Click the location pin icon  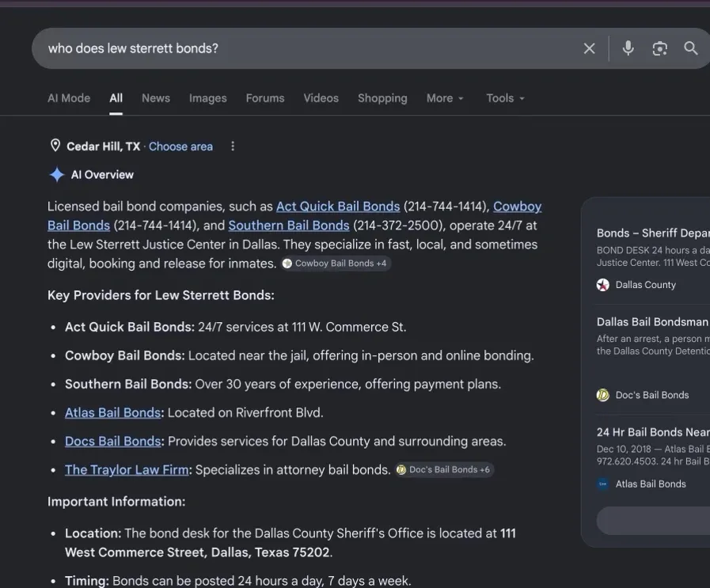pos(55,146)
